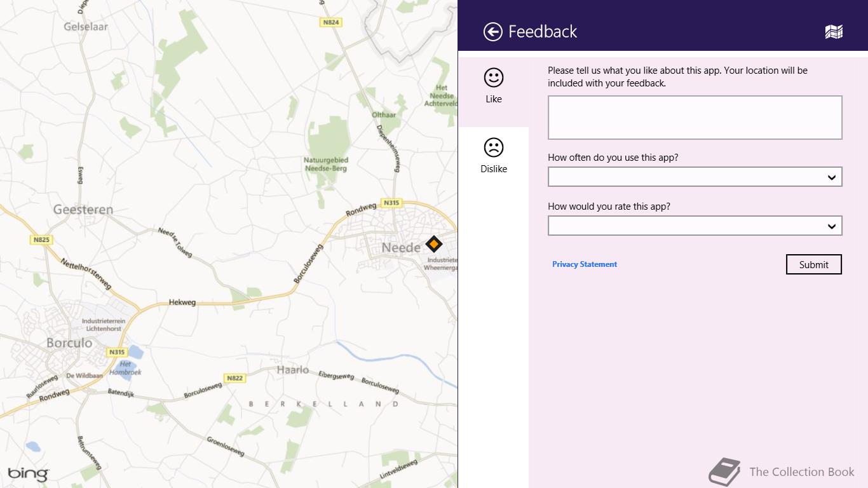Screen dimensions: 868x488
Task: Expand the 'How would you rate this app' dropdown
Action: pyautogui.click(x=695, y=226)
